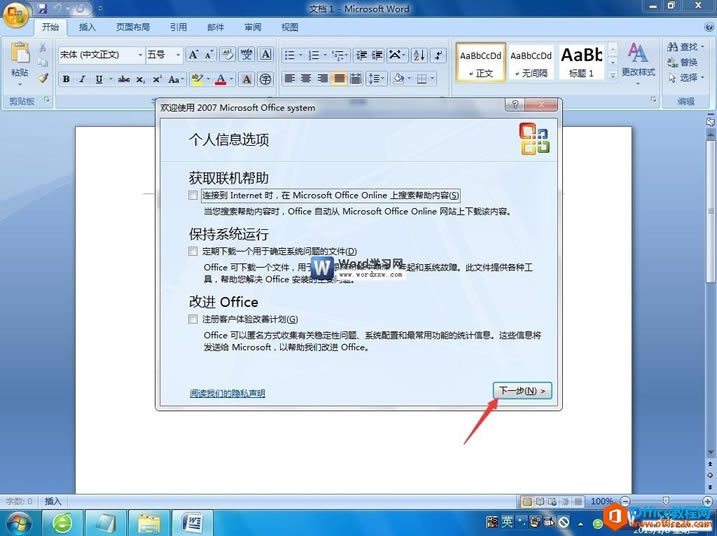Viewport: 717px width, 536px height.
Task: Click the Character Shading icon
Action: pos(246,79)
